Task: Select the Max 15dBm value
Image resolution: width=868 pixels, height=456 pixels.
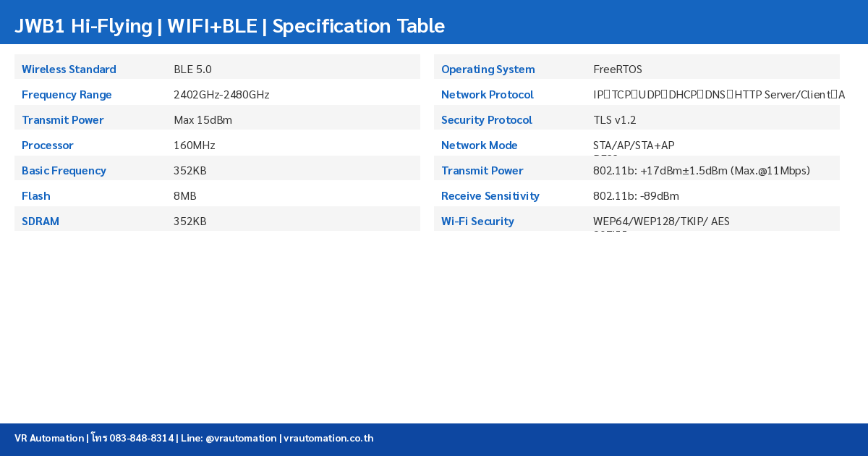Action: point(203,120)
